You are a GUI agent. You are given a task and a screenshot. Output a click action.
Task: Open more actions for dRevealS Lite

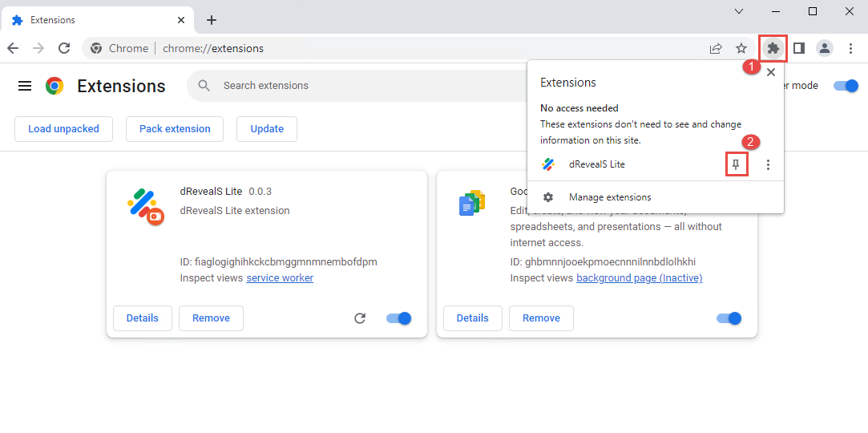click(x=768, y=164)
